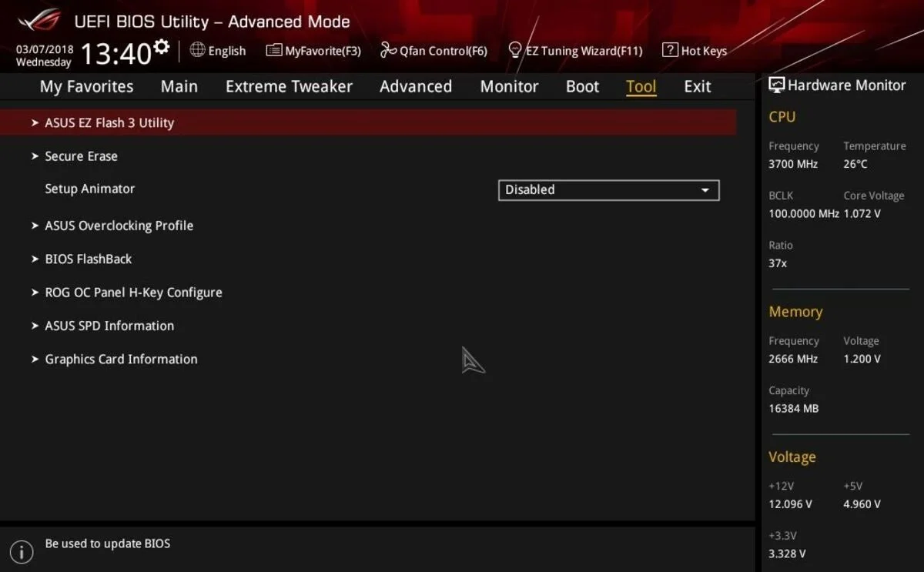Open the Extreme Tweaker tab
924x572 pixels.
pos(289,86)
